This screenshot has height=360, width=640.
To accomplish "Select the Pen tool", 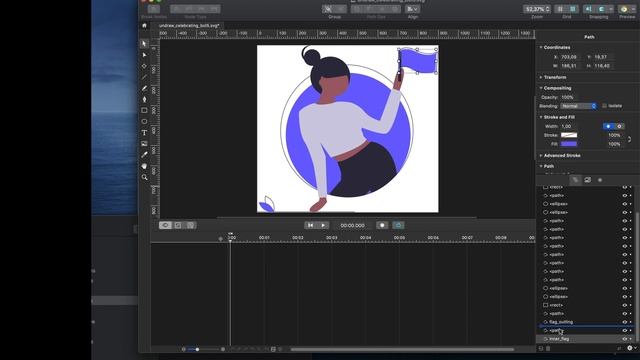I will coord(144,99).
